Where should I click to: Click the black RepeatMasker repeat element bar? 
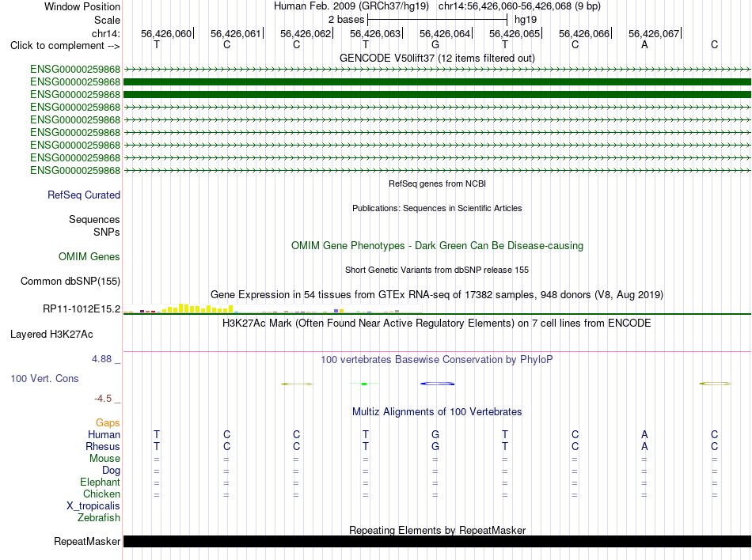tap(437, 541)
